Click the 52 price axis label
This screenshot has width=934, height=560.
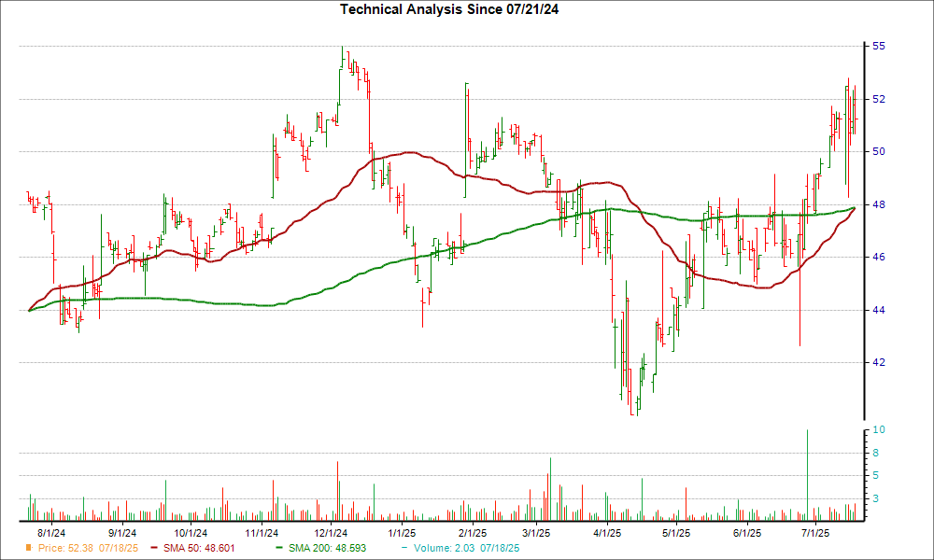(879, 99)
